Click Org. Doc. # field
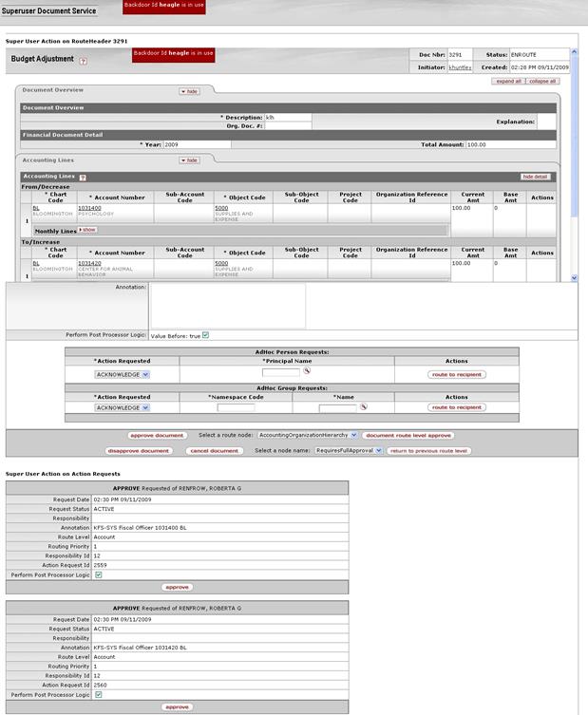 click(x=288, y=126)
